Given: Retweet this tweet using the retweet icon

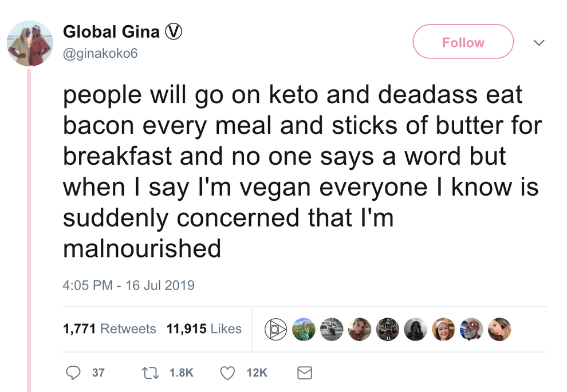Looking at the screenshot, I should 149,373.
